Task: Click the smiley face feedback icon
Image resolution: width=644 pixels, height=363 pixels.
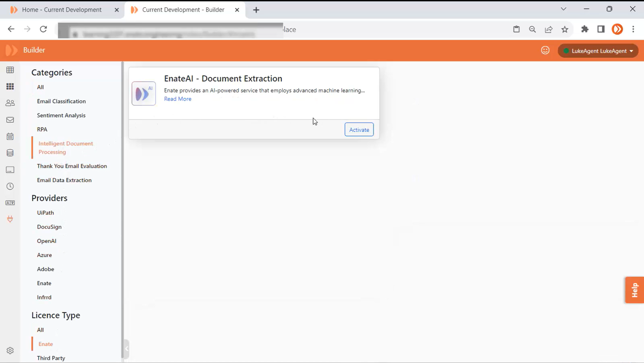Action: click(545, 50)
